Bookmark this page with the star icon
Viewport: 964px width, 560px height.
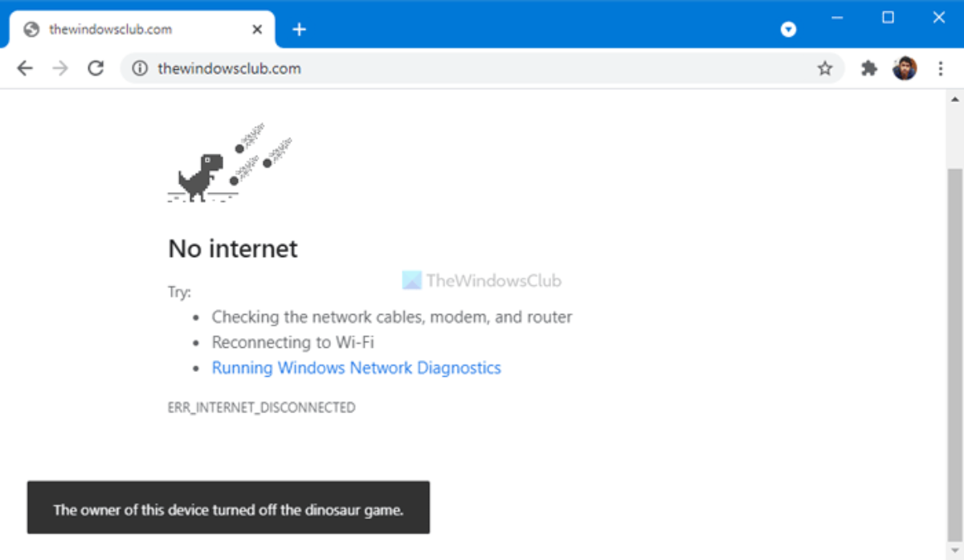[825, 69]
